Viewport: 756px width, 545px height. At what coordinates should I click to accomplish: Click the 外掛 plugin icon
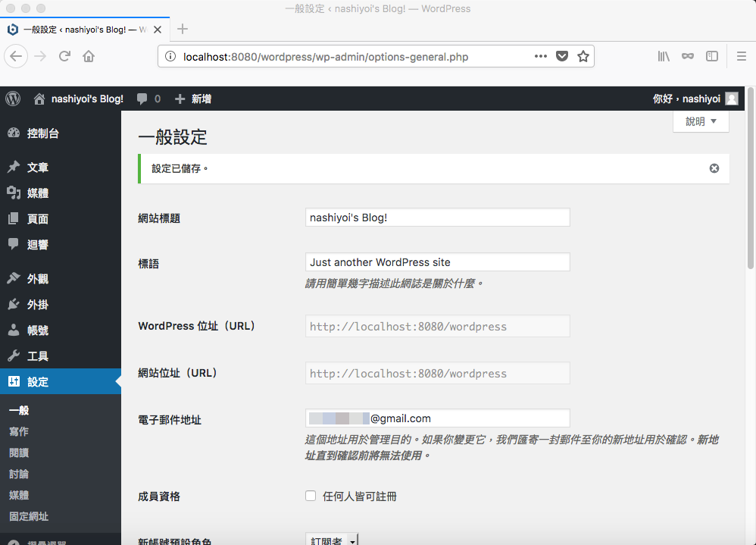pos(14,304)
